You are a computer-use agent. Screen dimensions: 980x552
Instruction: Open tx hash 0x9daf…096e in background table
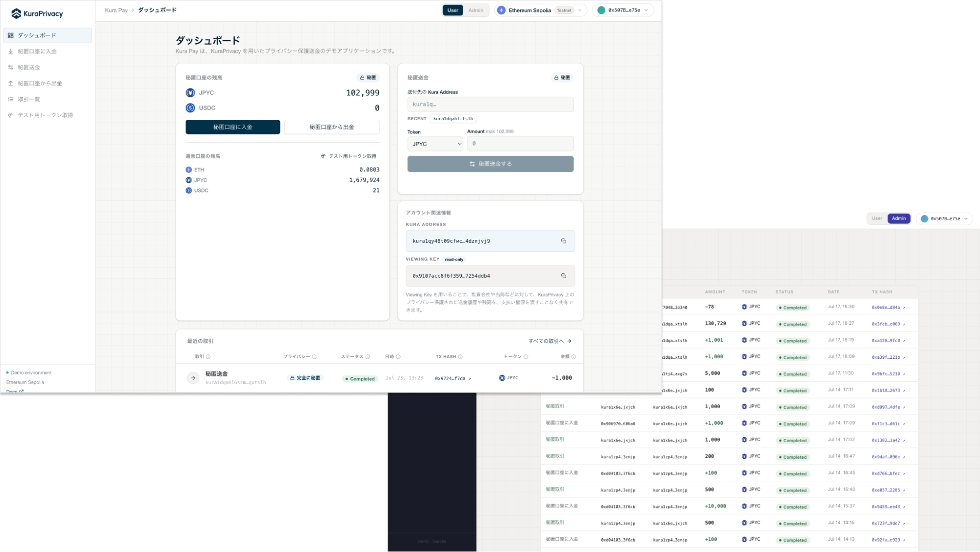(x=888, y=457)
